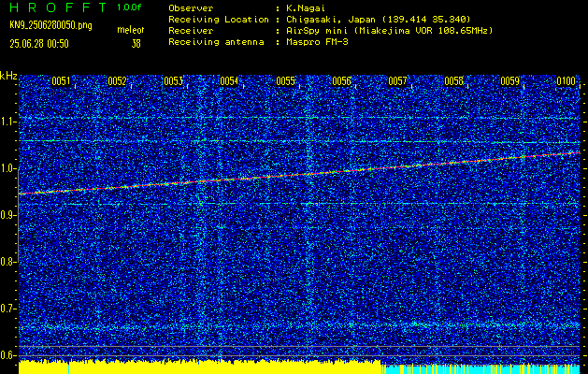Click the 0058 time marker
Viewport: 588px width, 374px height.
pyautogui.click(x=453, y=81)
